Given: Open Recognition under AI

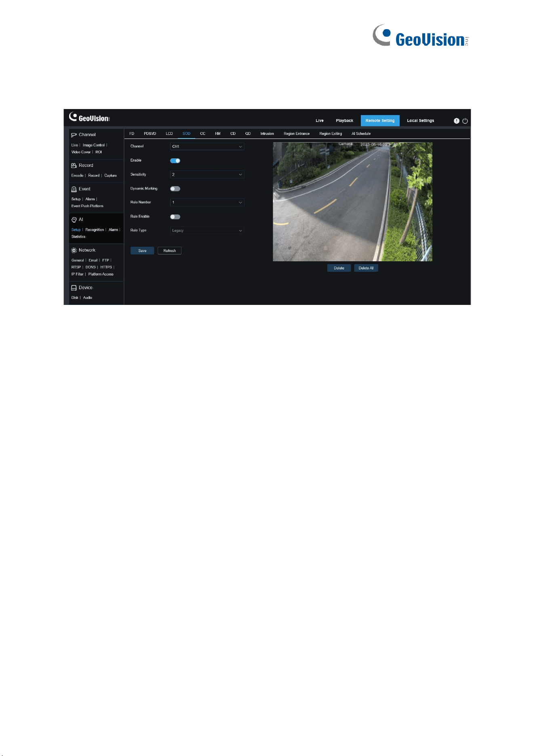Looking at the screenshot, I should pyautogui.click(x=95, y=230).
